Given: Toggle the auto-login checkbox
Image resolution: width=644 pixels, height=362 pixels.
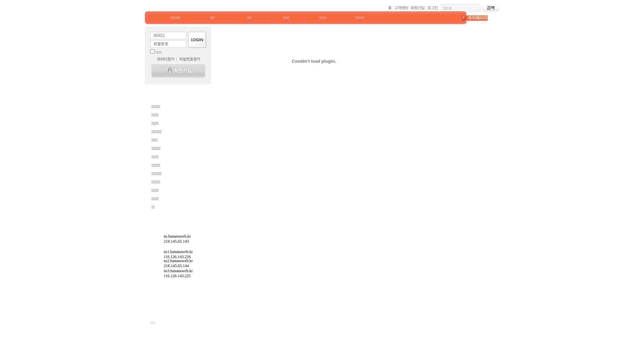Looking at the screenshot, I should click(152, 51).
